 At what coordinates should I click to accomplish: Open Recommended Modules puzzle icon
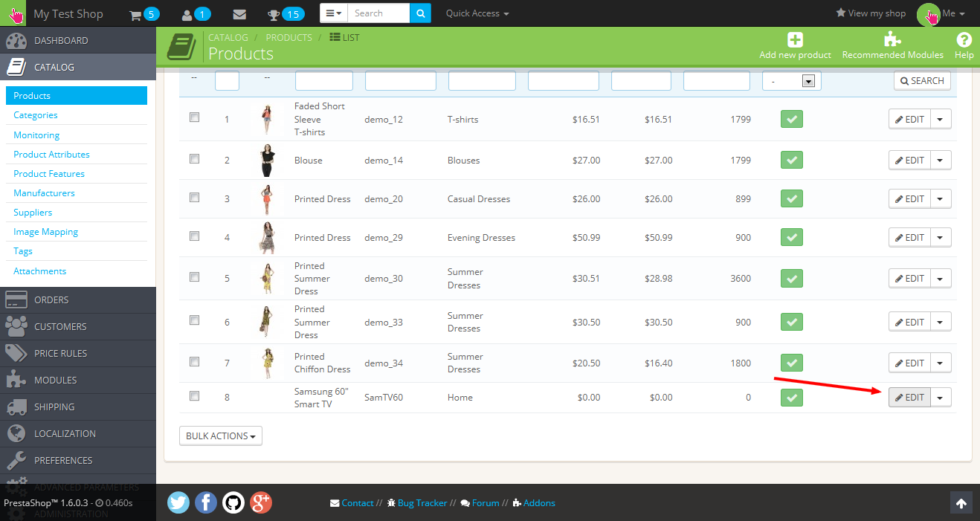[892, 40]
